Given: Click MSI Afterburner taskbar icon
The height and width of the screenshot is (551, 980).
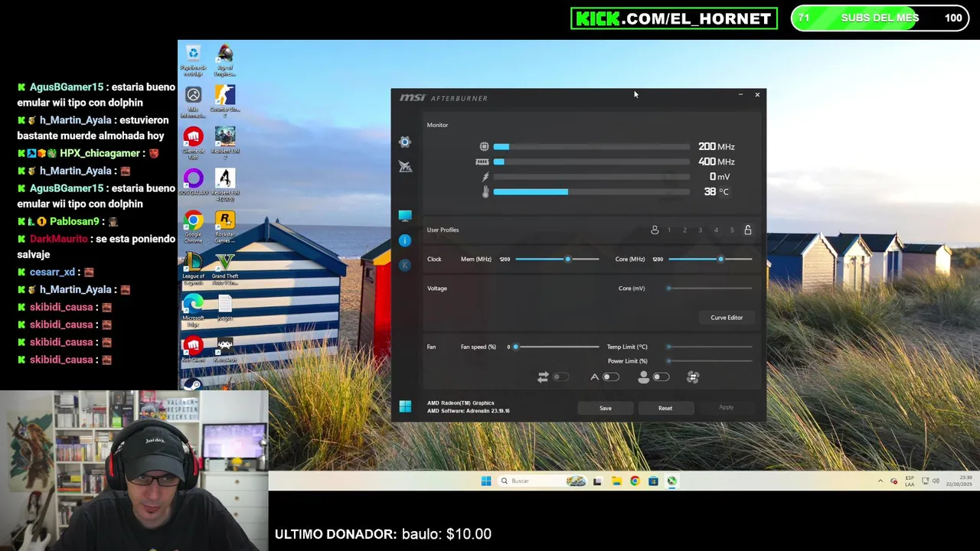Looking at the screenshot, I should (671, 481).
